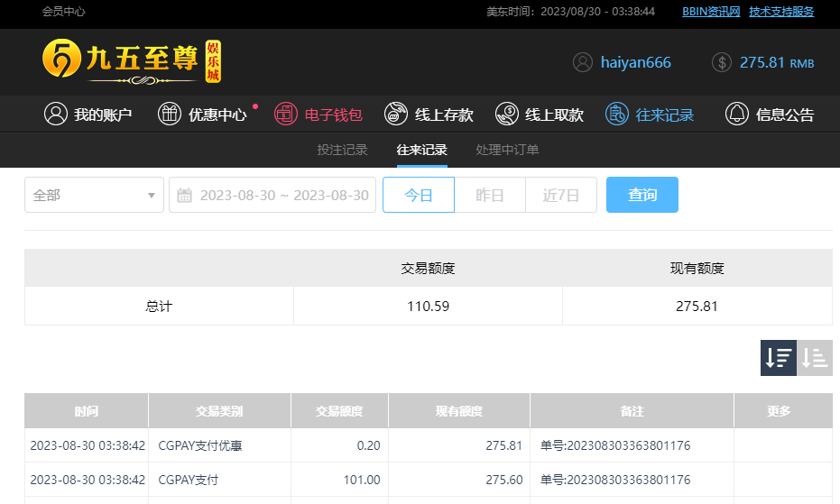This screenshot has height=504, width=840.
Task: Click the calendar icon in the date field
Action: (184, 195)
